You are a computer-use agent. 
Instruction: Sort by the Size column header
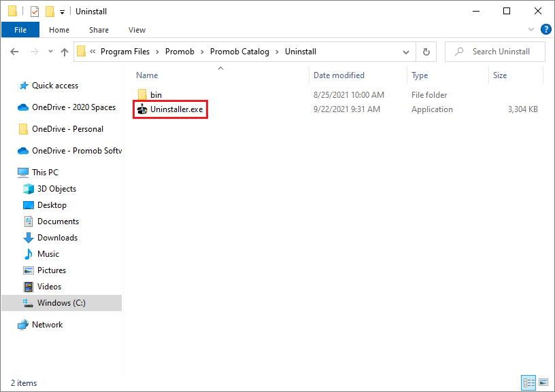click(500, 75)
